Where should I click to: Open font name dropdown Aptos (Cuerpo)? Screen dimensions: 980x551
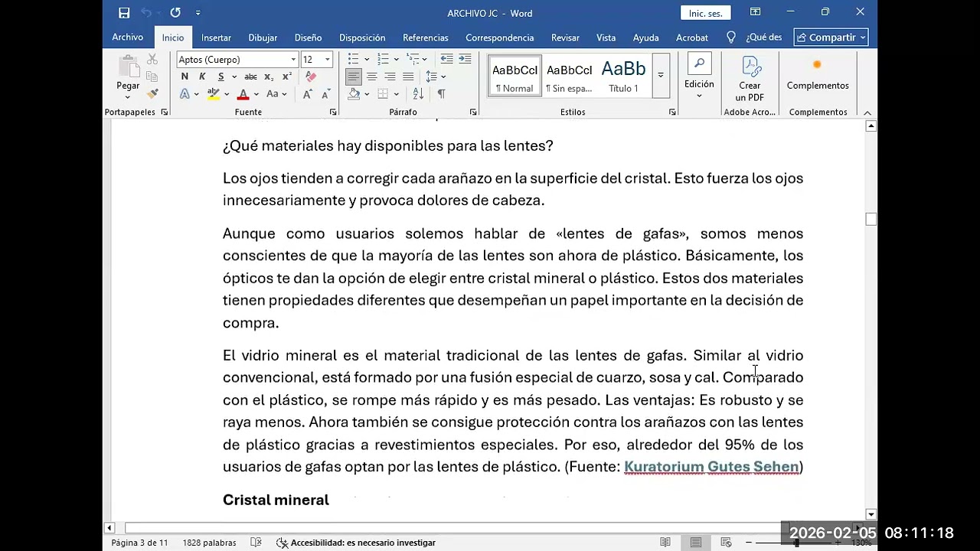pyautogui.click(x=292, y=59)
